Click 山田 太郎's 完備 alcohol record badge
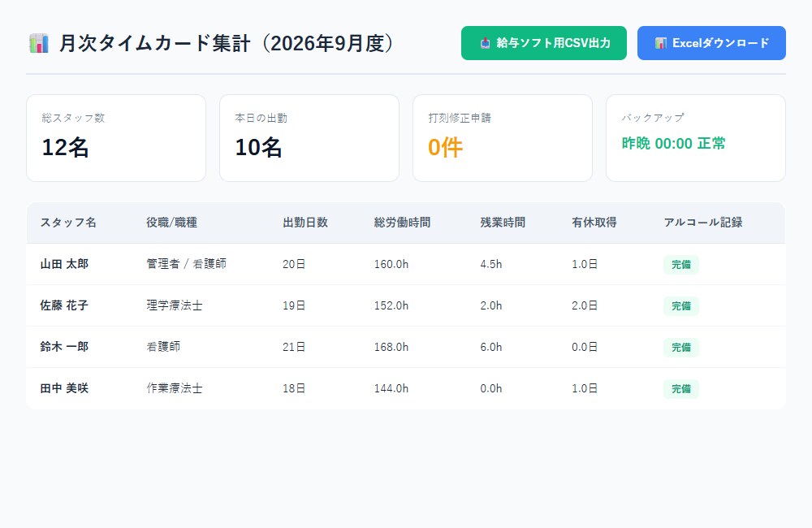The height and width of the screenshot is (528, 812). coord(681,264)
